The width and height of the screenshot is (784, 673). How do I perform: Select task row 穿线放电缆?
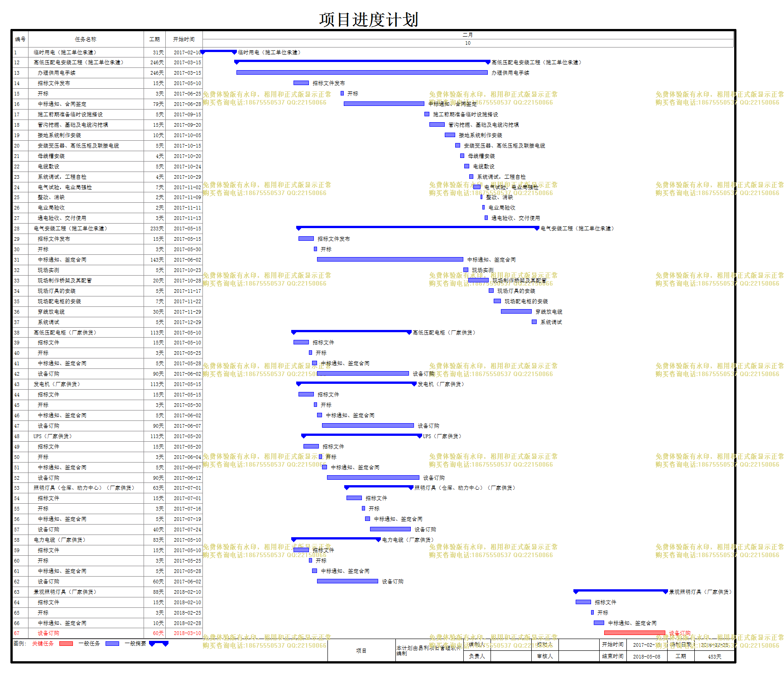click(x=107, y=312)
